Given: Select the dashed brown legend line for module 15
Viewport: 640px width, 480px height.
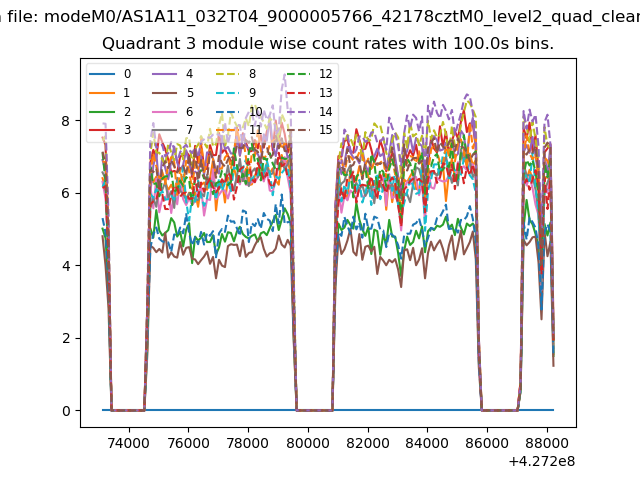Looking at the screenshot, I should click(299, 130).
